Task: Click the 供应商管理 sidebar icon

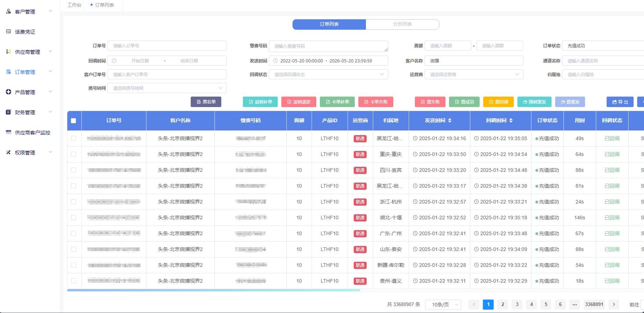Action: pyautogui.click(x=8, y=52)
